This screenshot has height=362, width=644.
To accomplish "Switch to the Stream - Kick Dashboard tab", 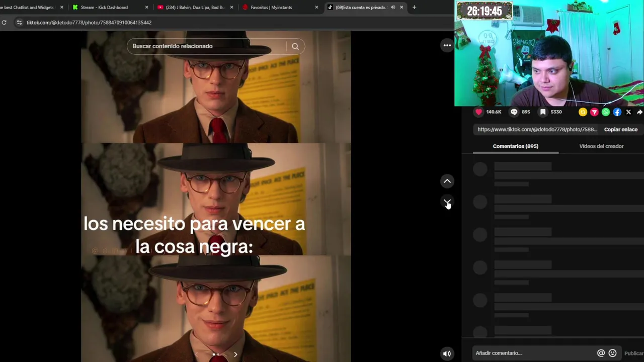I will coord(110,7).
